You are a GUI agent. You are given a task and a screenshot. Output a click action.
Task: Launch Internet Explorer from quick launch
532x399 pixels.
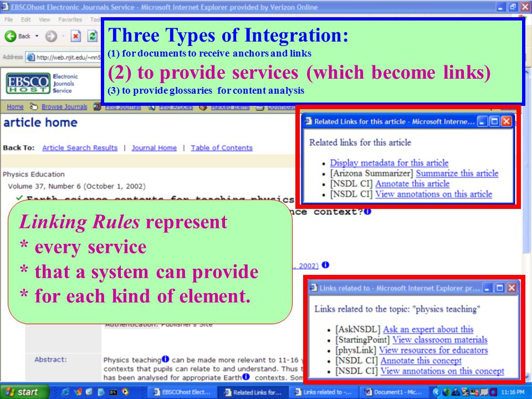point(65,392)
